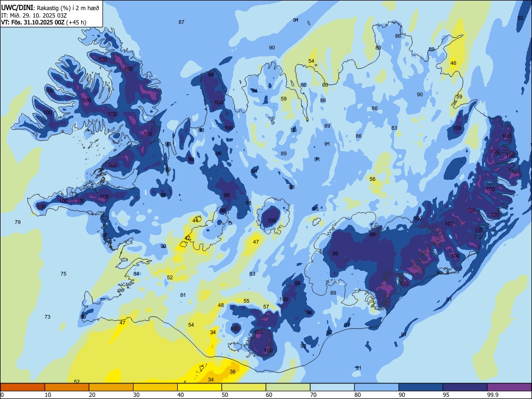This screenshot has height=399, width=532.
Task: Click the map value '56' in the eastern highlands
Action: pyautogui.click(x=372, y=179)
